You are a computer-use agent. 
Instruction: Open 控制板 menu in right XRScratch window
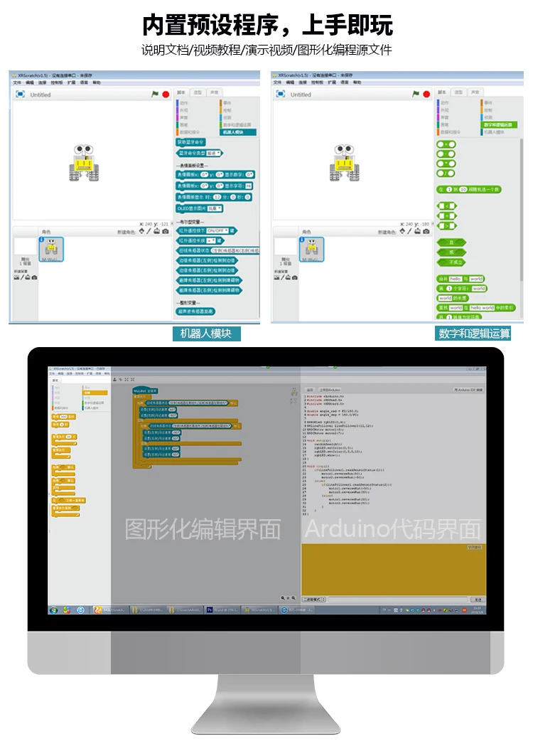(x=317, y=82)
